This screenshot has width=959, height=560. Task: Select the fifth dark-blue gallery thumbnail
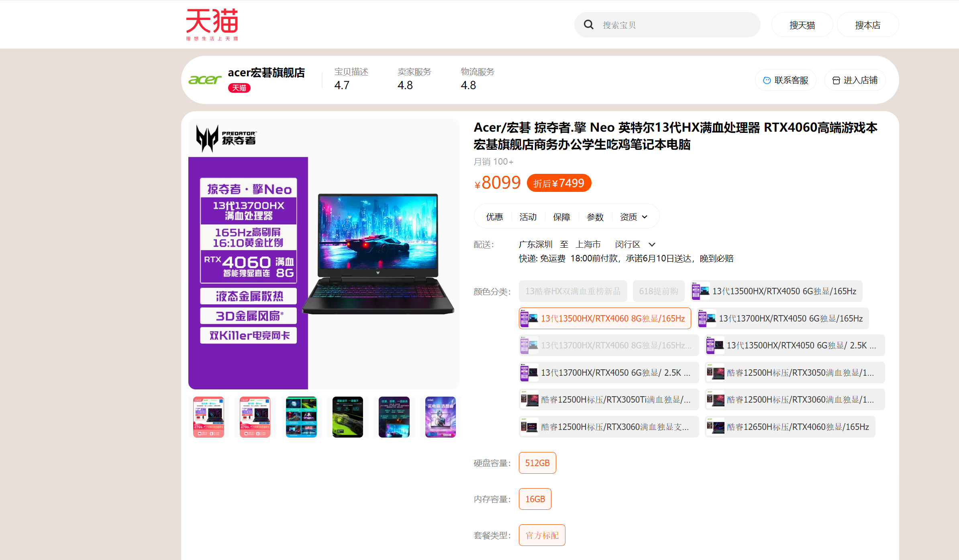[394, 417]
